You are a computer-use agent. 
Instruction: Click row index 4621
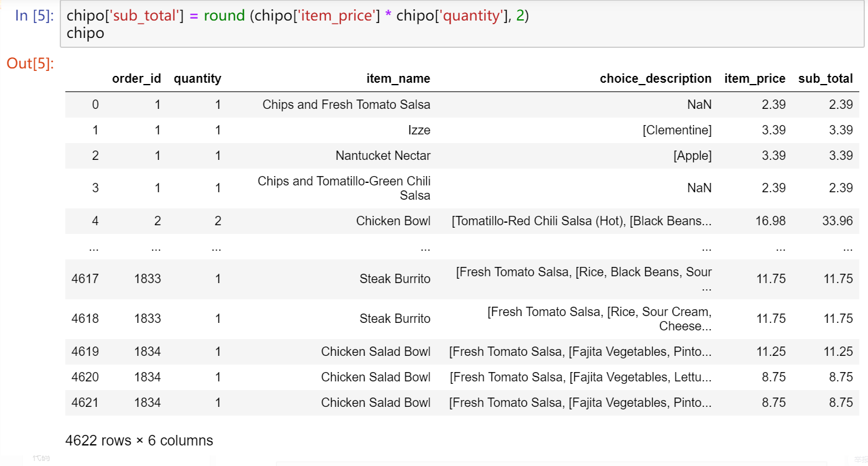[85, 403]
